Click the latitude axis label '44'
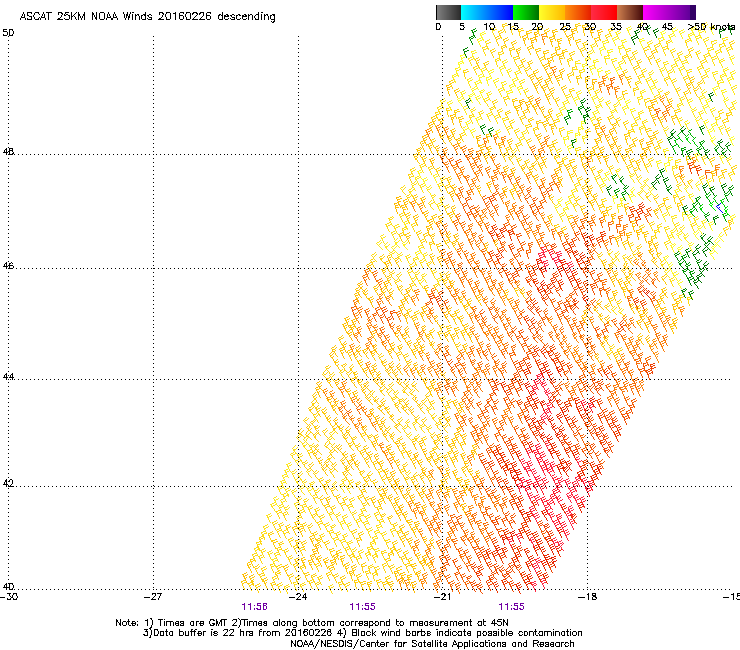This screenshot has height=650, width=740. [8, 377]
